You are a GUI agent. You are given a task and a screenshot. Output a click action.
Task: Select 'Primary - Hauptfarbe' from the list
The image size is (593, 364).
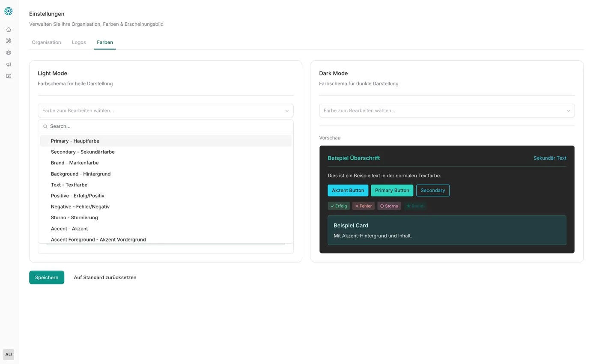(x=75, y=141)
